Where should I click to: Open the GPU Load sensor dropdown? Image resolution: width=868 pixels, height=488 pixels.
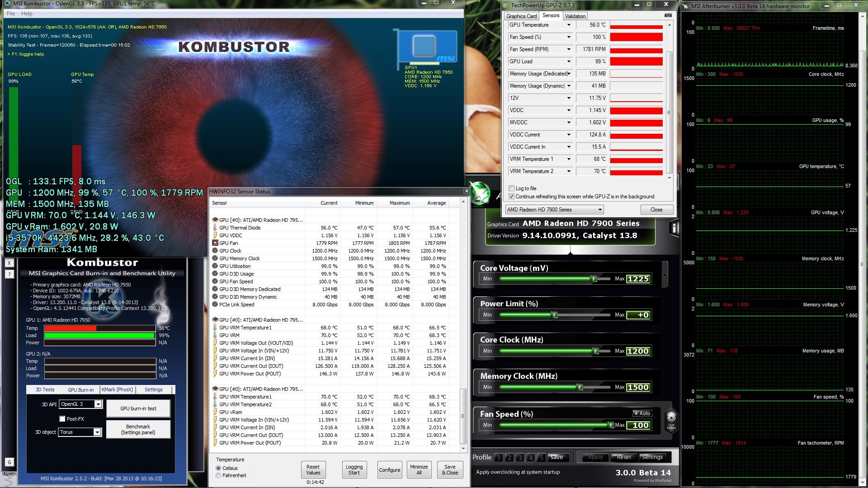(x=569, y=61)
